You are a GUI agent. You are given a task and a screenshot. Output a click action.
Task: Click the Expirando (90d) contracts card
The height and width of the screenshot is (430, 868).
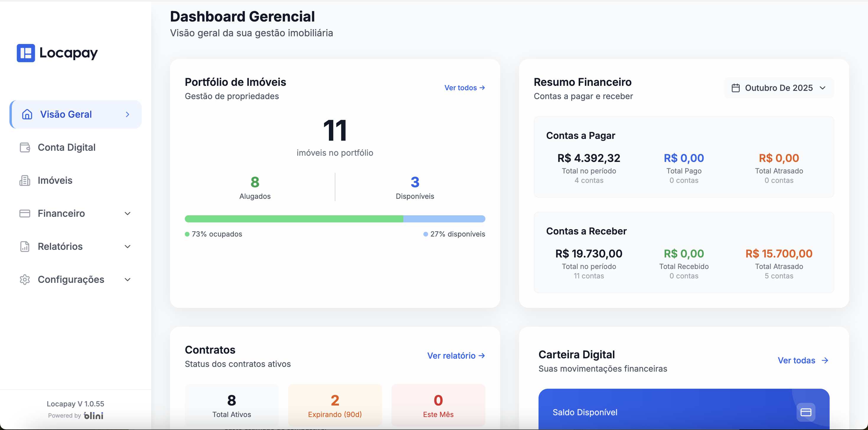(335, 406)
